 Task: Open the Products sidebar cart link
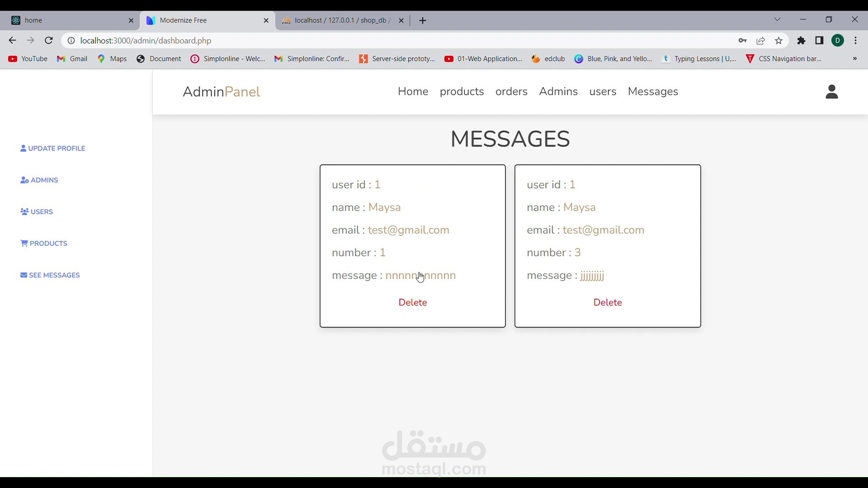(x=44, y=244)
